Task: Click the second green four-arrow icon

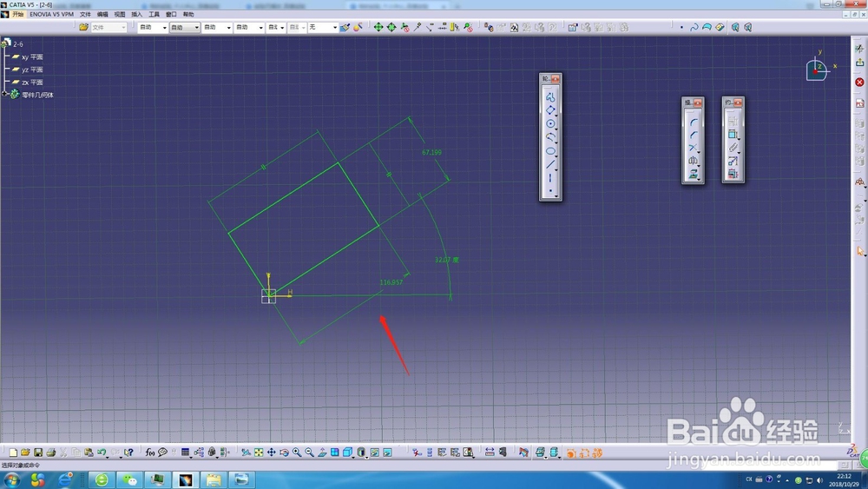Action: tap(391, 27)
